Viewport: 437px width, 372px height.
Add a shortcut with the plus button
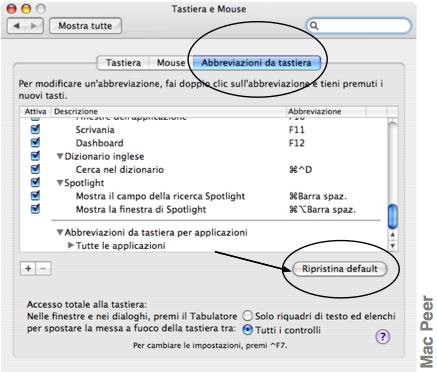click(28, 268)
